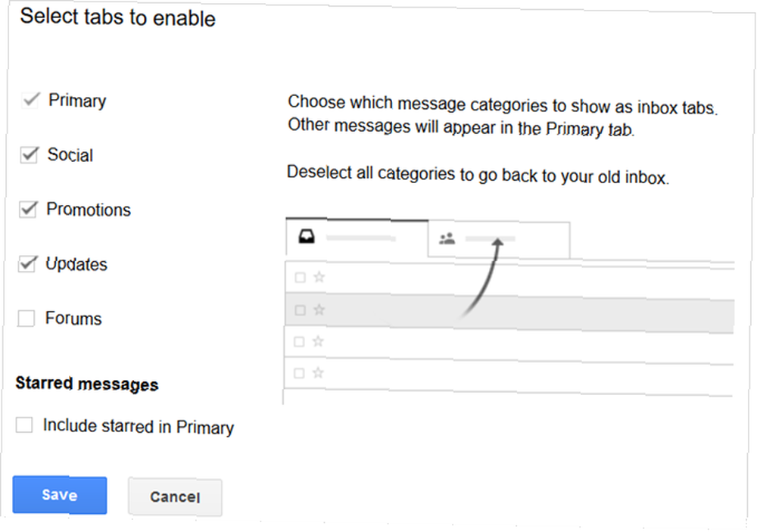This screenshot has width=757, height=532.
Task: Click the star icon in the third preview row
Action: [x=318, y=341]
